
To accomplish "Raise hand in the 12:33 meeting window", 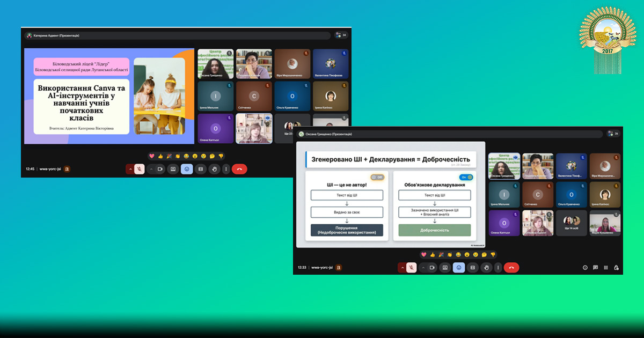I will point(486,268).
